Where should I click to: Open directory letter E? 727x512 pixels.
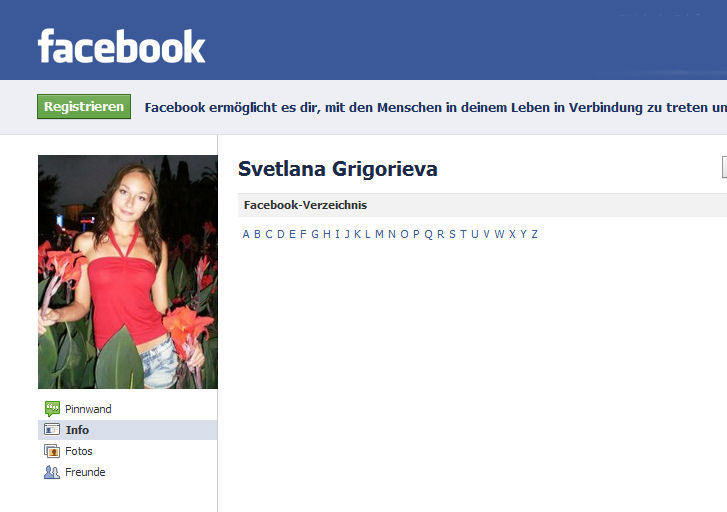tap(293, 234)
